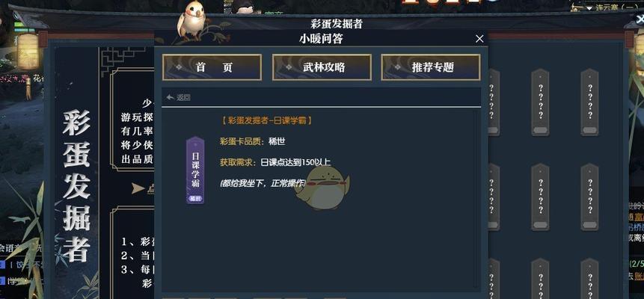
Task: Select the second-row rightmost ???? card
Action: [x=590, y=197]
